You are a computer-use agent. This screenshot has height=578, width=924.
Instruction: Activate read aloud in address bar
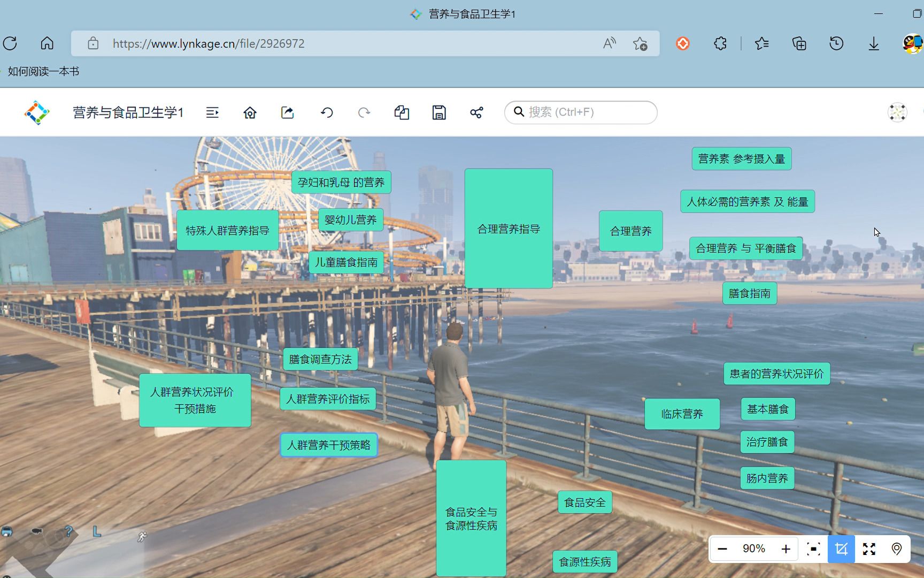(609, 43)
